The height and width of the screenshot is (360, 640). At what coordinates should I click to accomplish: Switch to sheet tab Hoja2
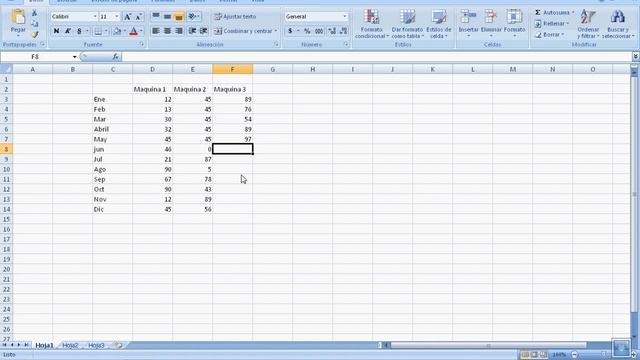coord(70,345)
